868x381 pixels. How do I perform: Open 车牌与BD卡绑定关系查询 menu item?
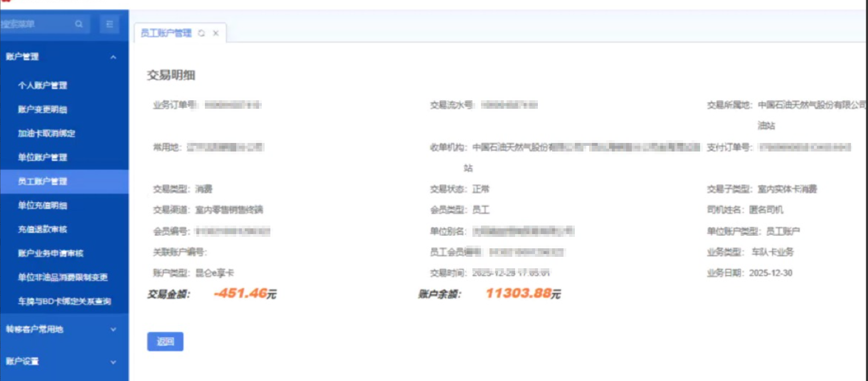click(x=64, y=301)
